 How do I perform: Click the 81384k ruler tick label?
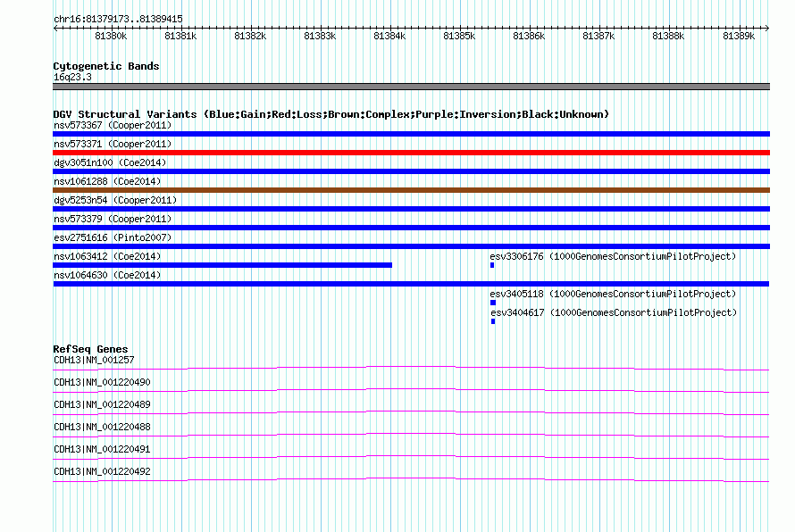[389, 36]
